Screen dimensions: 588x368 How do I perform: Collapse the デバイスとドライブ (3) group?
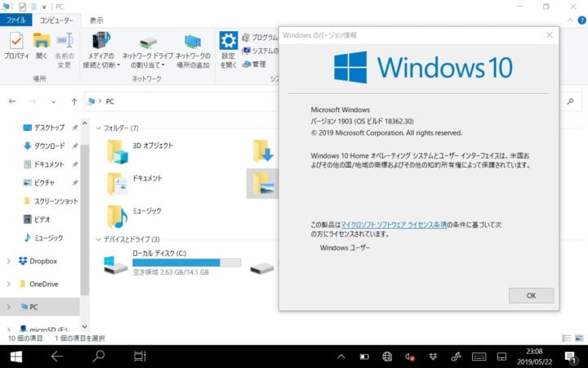98,240
